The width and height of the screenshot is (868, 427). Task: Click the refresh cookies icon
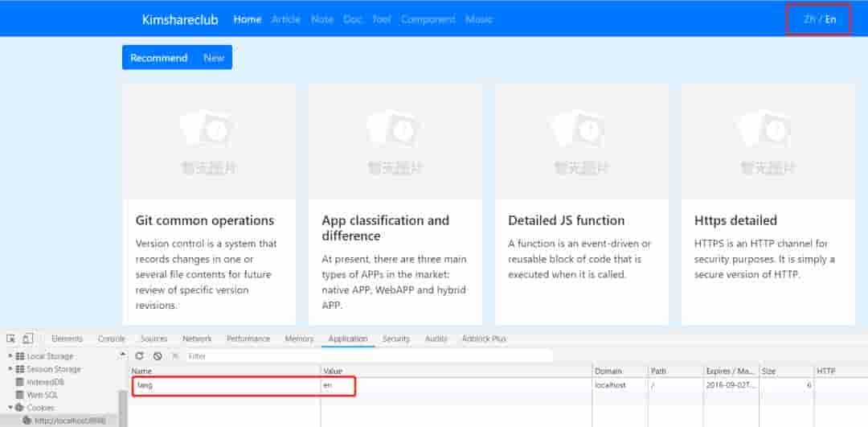point(139,355)
